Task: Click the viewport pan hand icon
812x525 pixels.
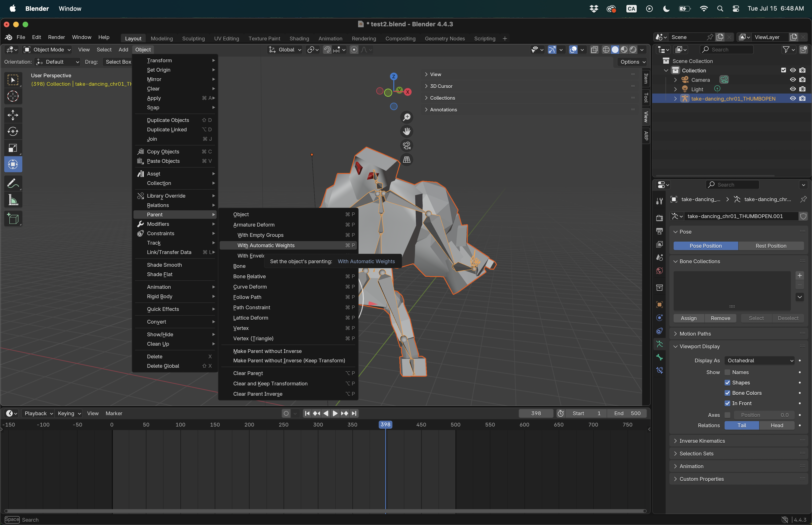Action: tap(407, 131)
